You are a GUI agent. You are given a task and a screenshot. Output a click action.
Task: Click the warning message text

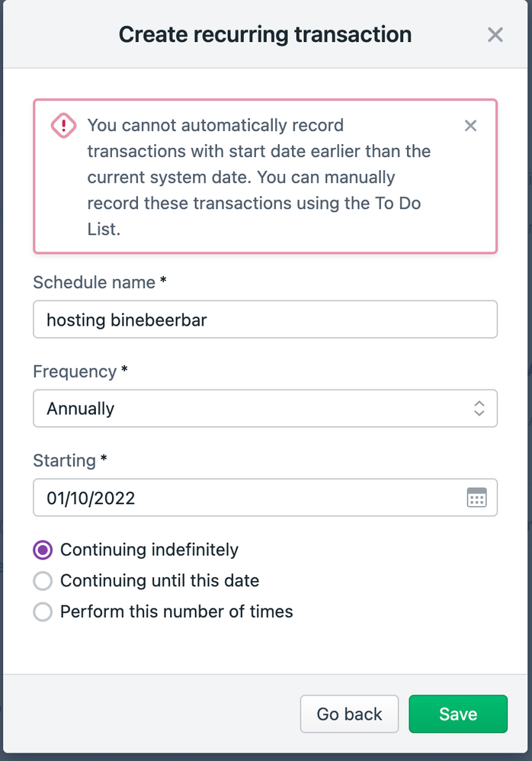(x=259, y=177)
